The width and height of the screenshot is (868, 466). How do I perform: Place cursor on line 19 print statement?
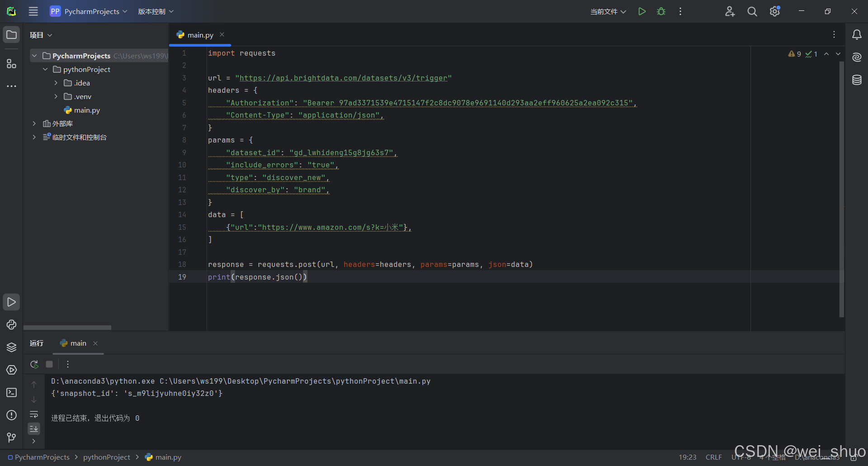point(257,277)
